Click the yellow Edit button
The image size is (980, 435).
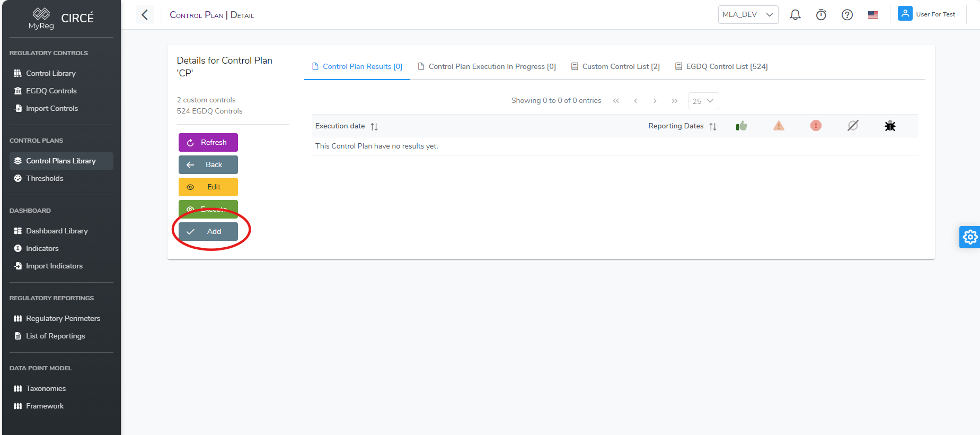tap(208, 187)
